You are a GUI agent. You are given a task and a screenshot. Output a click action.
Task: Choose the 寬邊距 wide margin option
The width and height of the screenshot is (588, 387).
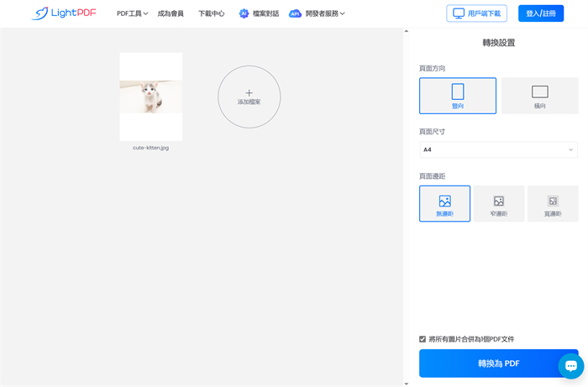coord(553,204)
